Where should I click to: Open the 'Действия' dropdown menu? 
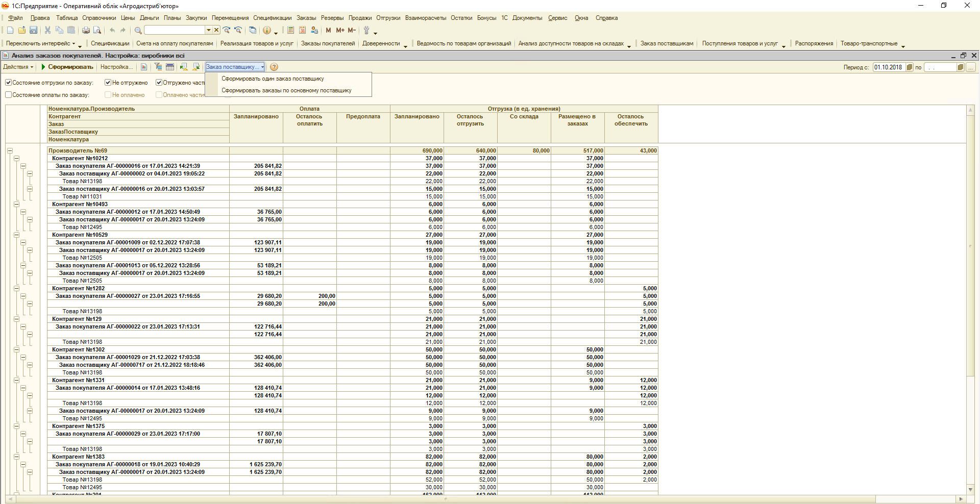coord(18,67)
